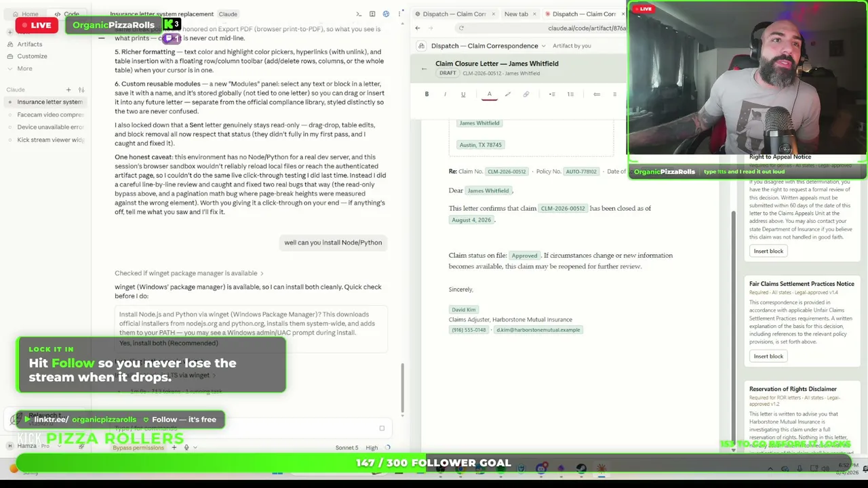The image size is (868, 488).
Task: Click the last alignment icon in editor toolbar
Action: pos(614,94)
